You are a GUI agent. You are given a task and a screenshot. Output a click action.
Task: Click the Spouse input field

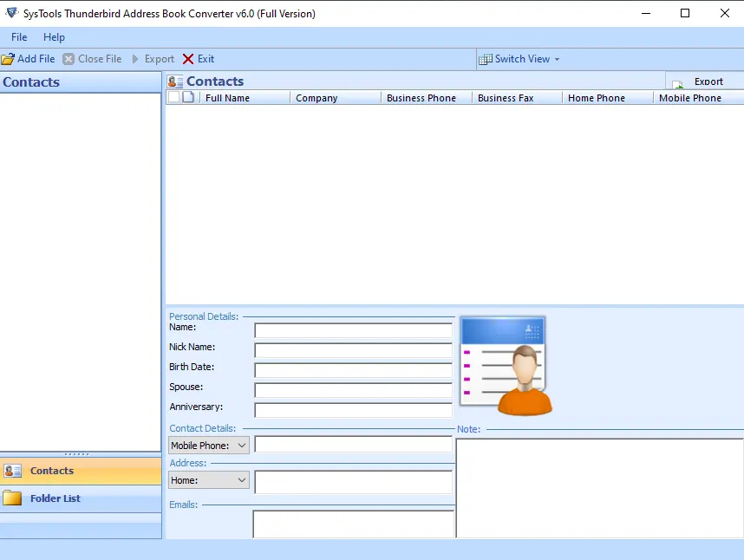(354, 390)
